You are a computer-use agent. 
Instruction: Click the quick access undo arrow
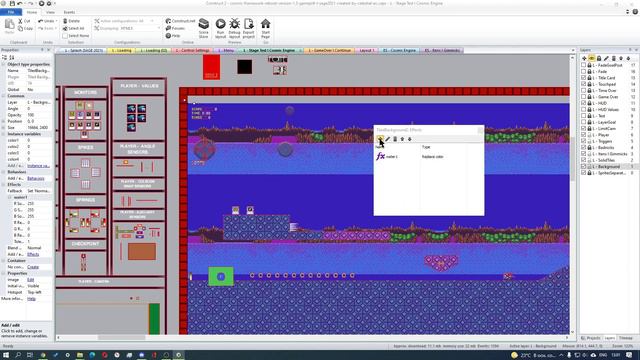20,3
